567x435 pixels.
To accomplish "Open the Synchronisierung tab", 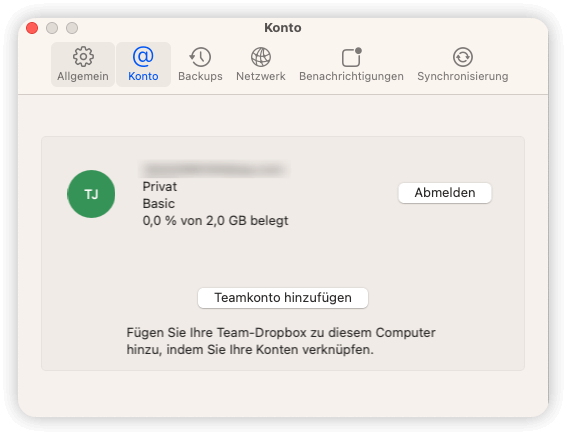I will [x=463, y=64].
